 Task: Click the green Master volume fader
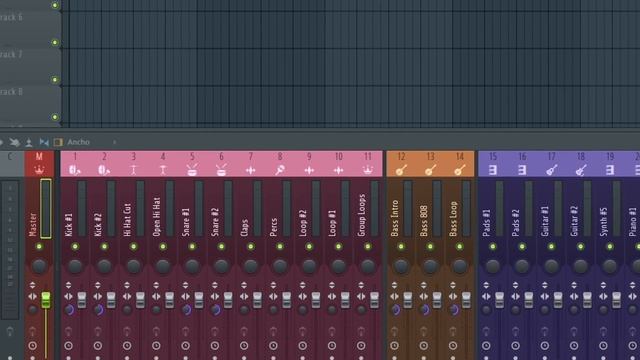pyautogui.click(x=46, y=300)
